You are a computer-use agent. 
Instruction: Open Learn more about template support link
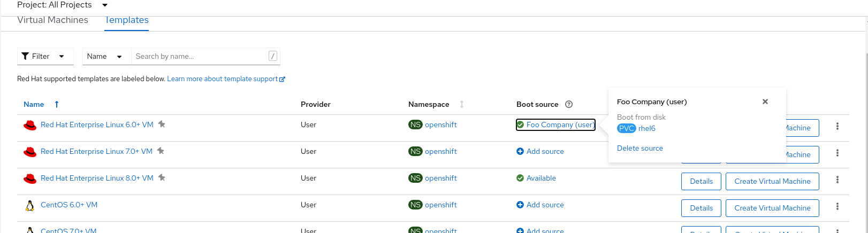[x=222, y=79]
